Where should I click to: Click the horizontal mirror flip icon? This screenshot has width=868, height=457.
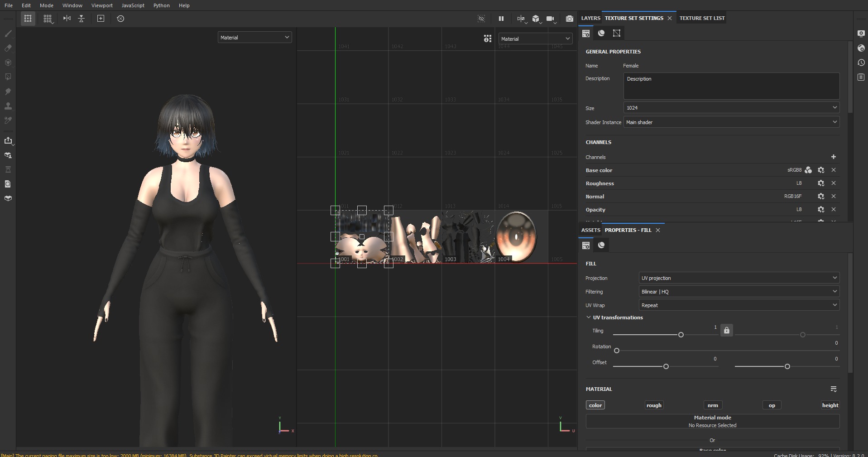coord(67,19)
